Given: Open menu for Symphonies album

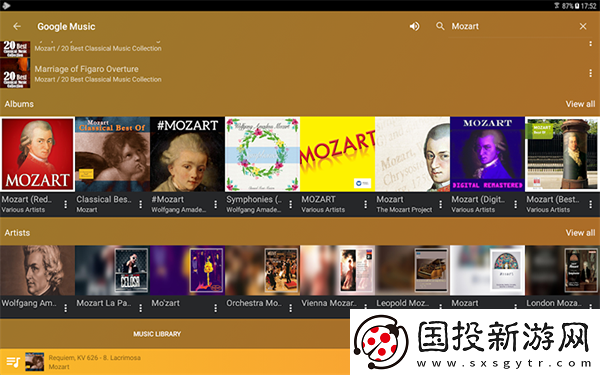Looking at the screenshot, I should coord(291,205).
